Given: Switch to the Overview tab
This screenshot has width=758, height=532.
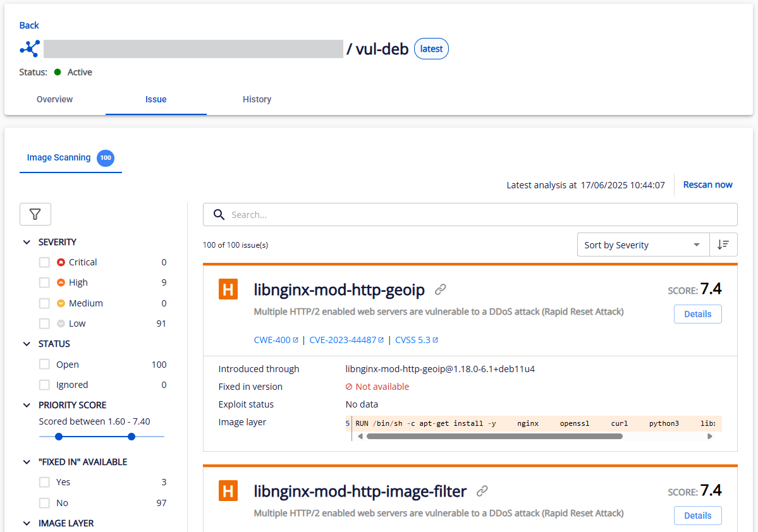Looking at the screenshot, I should pyautogui.click(x=54, y=99).
